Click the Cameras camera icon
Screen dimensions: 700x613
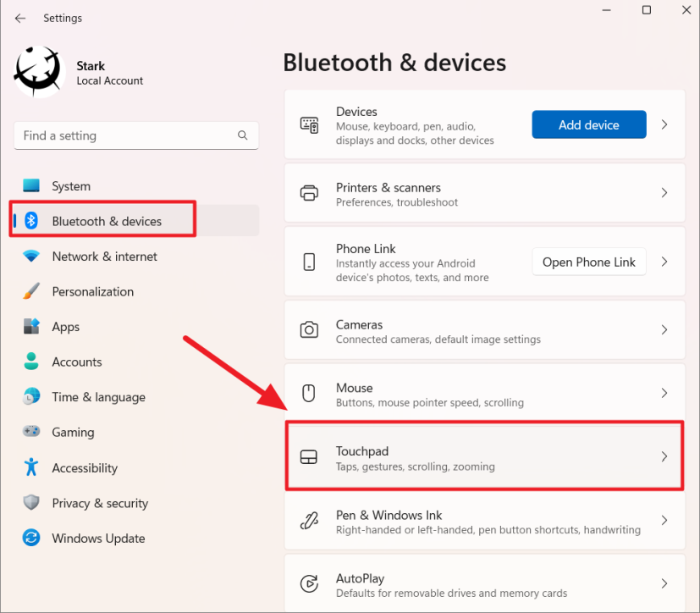pos(309,330)
